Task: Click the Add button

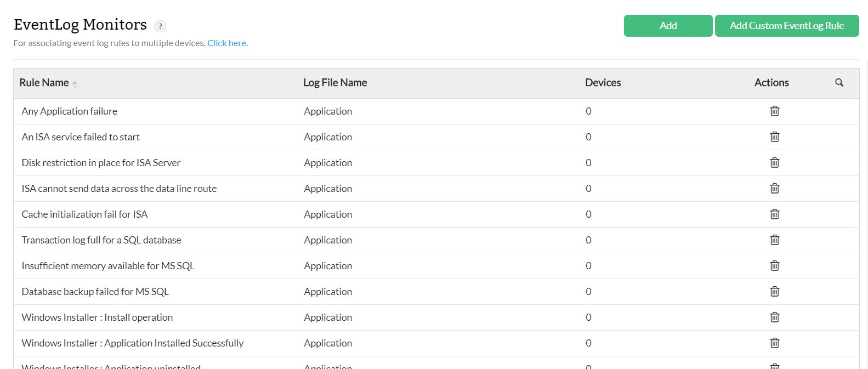Action: pos(668,26)
